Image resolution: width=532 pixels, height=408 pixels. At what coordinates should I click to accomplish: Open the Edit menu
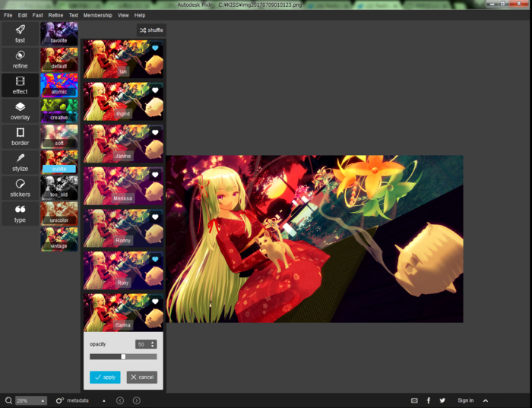[22, 15]
